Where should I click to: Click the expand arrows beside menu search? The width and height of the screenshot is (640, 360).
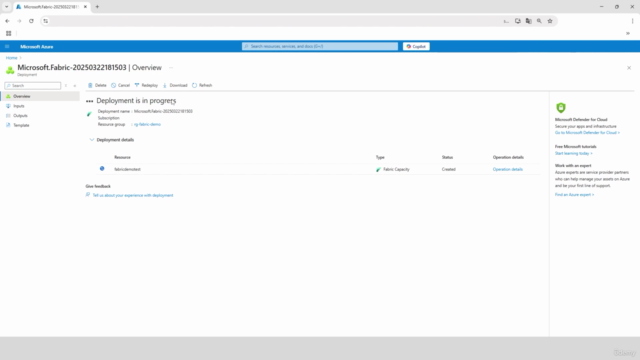(x=66, y=86)
